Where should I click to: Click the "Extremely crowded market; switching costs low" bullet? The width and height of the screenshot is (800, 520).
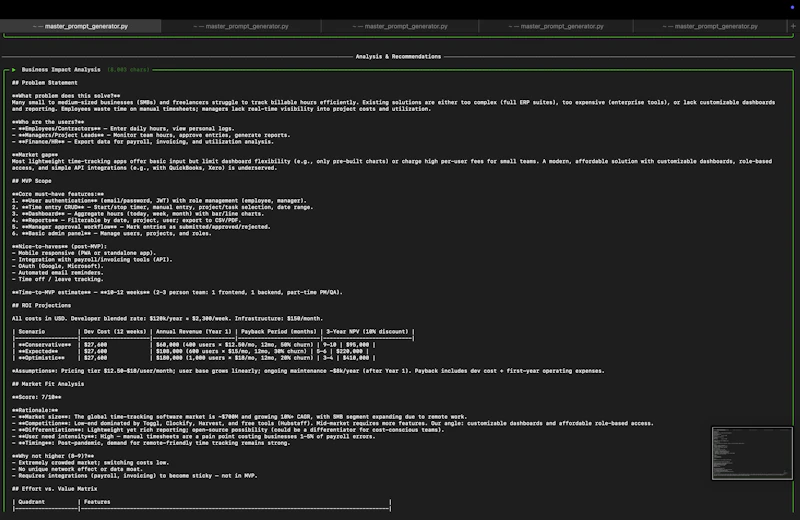point(90,463)
